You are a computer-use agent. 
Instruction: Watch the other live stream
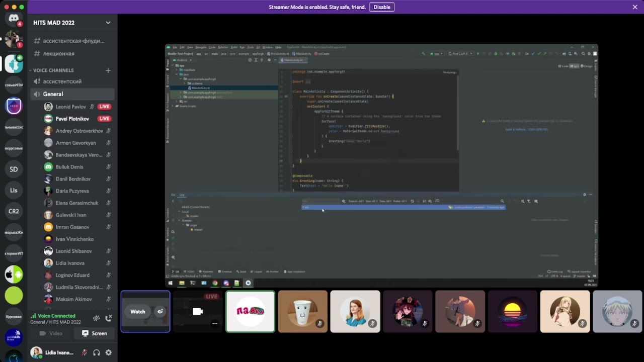pos(138,312)
